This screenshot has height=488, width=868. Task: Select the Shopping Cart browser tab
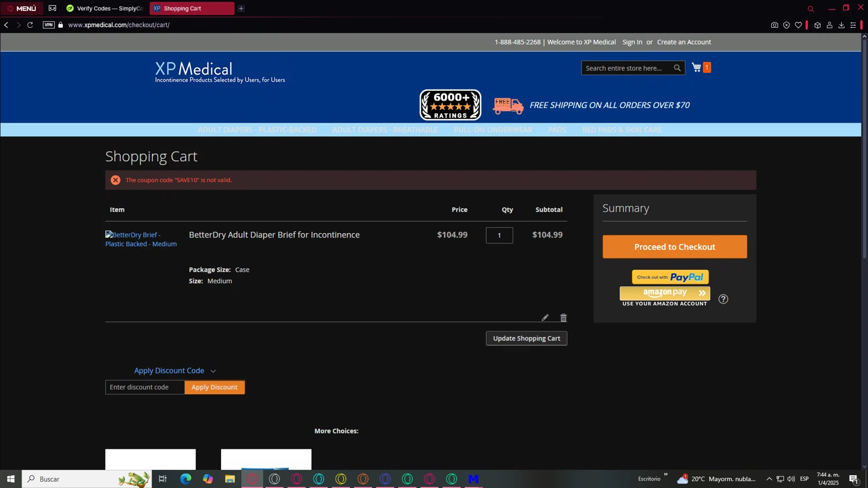tap(192, 8)
